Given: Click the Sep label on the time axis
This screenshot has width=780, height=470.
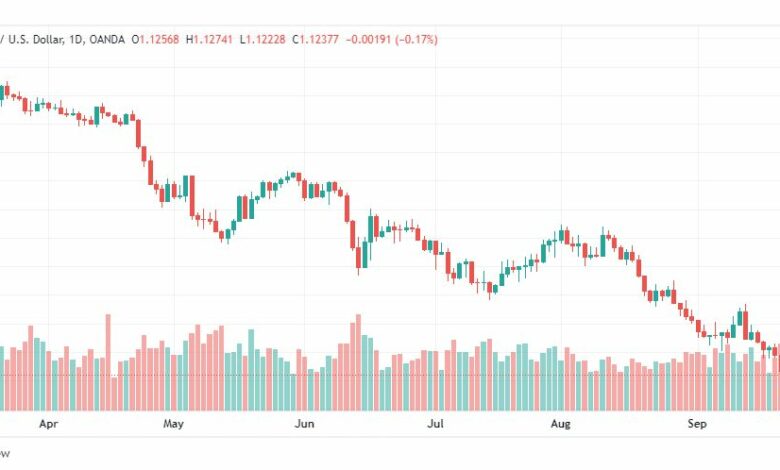Looking at the screenshot, I should pyautogui.click(x=697, y=424).
